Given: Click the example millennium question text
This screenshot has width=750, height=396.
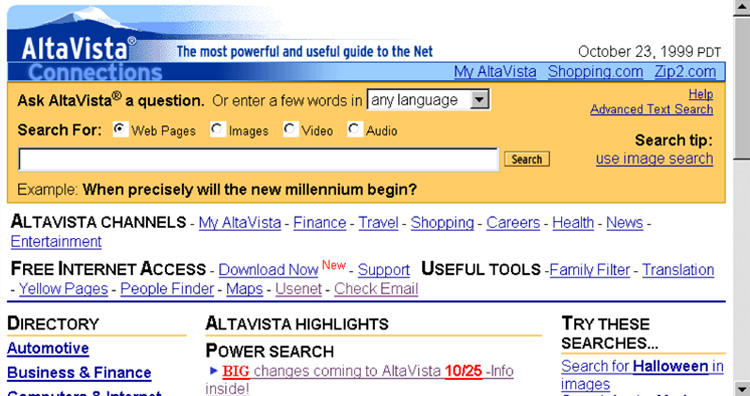Looking at the screenshot, I should point(249,190).
